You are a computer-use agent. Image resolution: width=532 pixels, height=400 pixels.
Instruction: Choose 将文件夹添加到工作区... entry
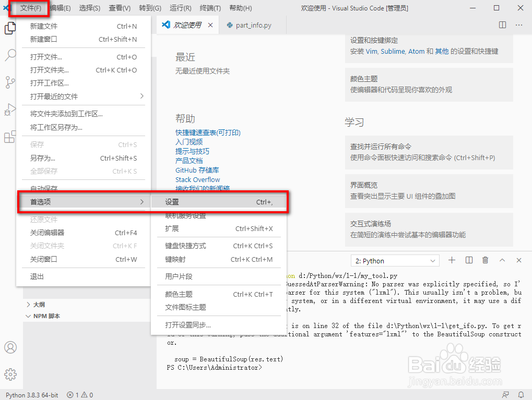84,114
